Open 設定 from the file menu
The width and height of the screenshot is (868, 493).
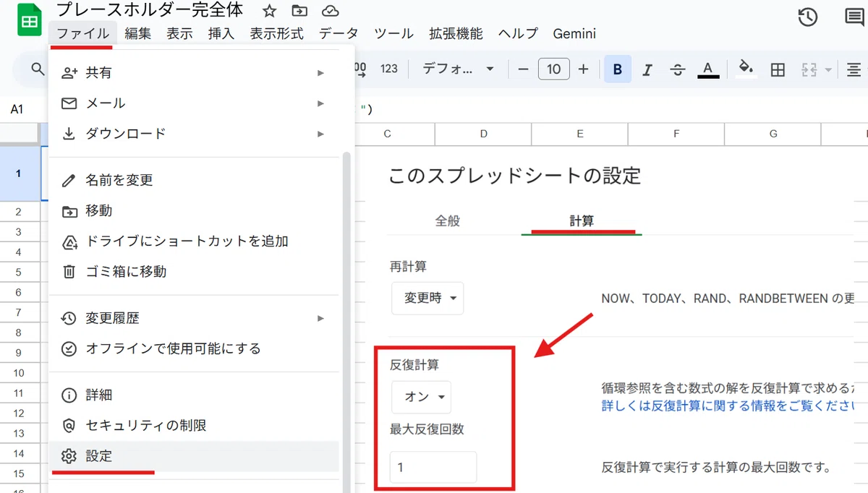click(x=194, y=456)
